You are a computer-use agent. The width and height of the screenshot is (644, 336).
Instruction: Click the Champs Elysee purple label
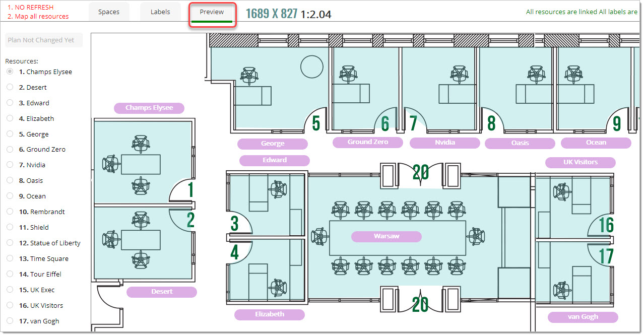(x=149, y=108)
